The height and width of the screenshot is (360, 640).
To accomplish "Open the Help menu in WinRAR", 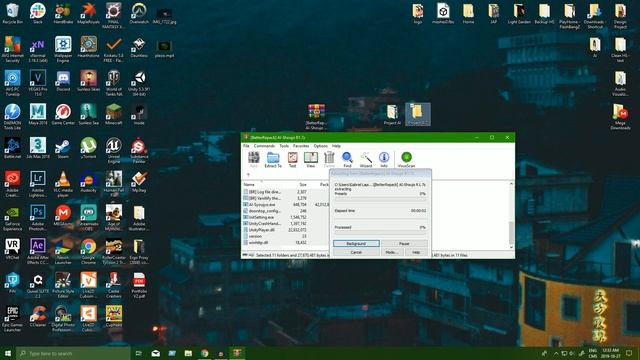I will tap(336, 146).
